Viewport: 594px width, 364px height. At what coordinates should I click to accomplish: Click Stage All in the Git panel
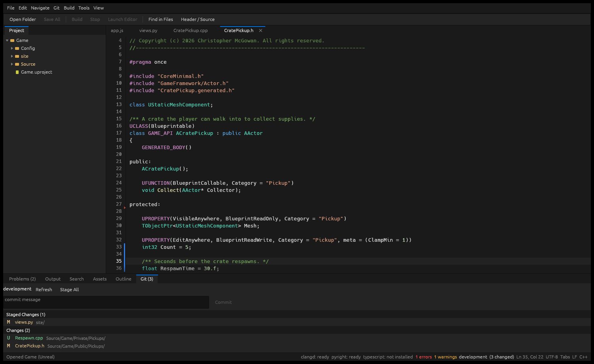pyautogui.click(x=70, y=290)
